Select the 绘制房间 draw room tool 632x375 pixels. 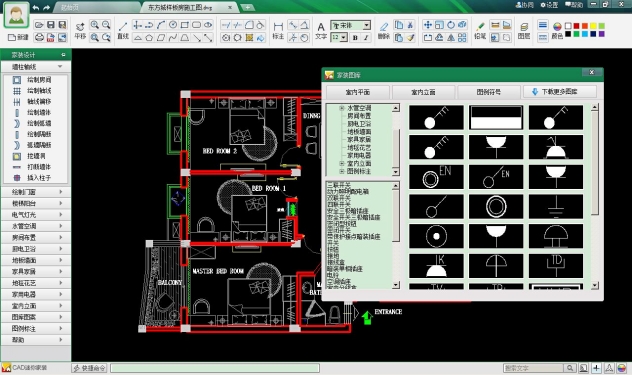click(35, 80)
